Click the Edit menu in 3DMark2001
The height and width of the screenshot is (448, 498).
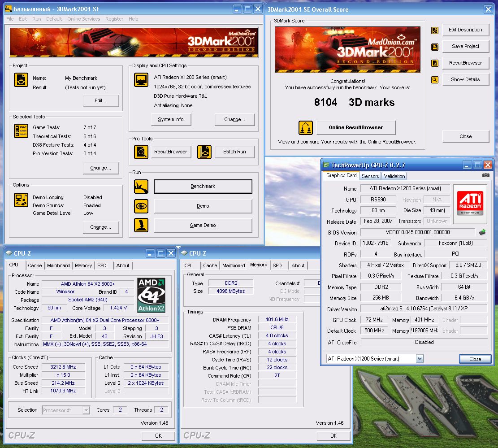(23, 19)
